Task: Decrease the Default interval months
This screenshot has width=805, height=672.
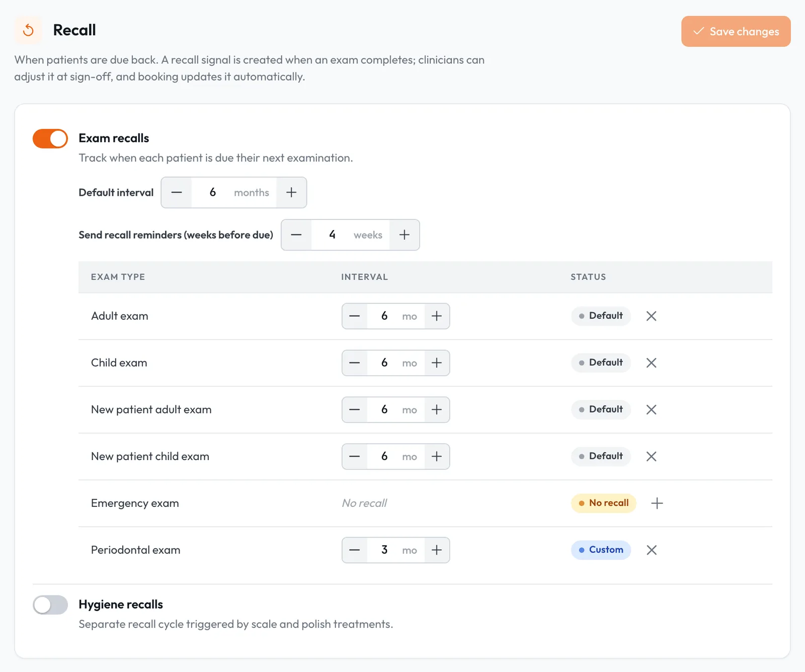Action: (177, 192)
